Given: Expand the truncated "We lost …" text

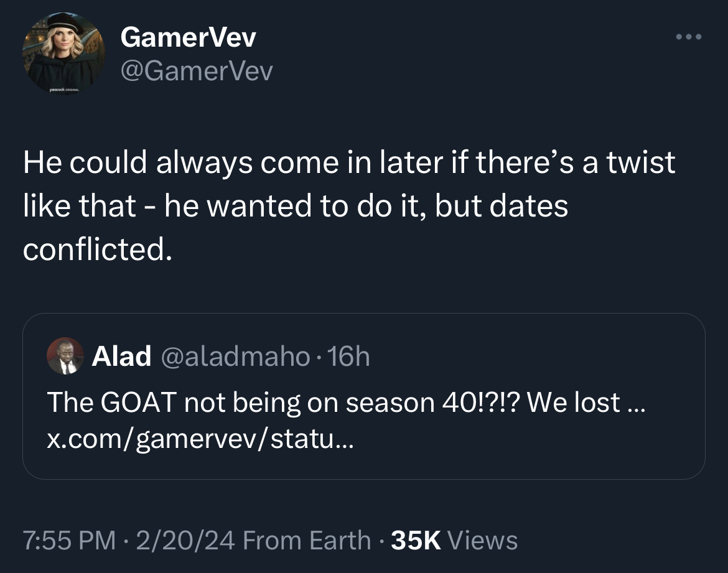Looking at the screenshot, I should [x=586, y=402].
